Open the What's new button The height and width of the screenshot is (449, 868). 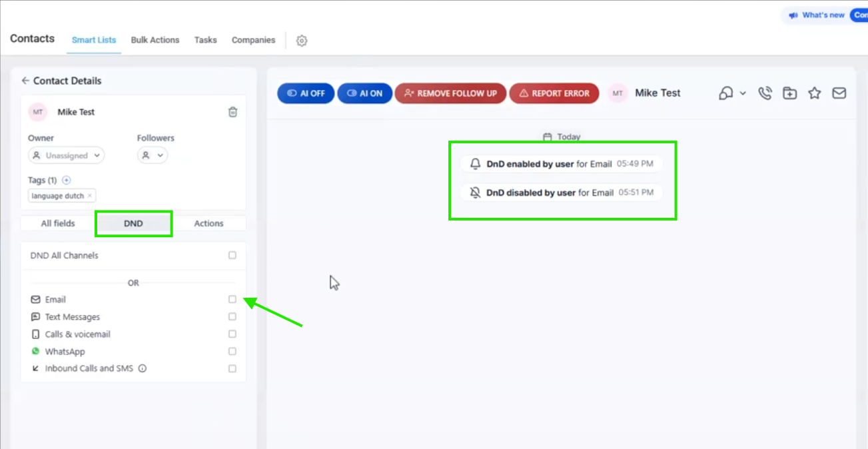coord(817,15)
